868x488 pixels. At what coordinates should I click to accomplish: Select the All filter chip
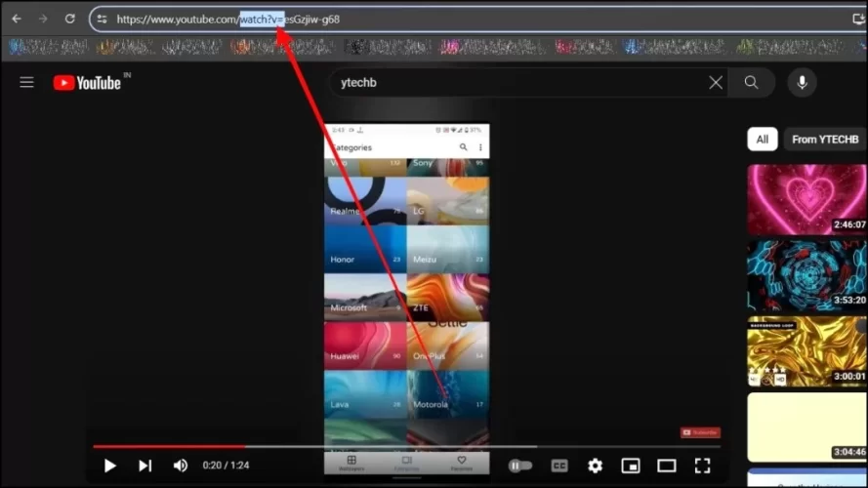(x=763, y=140)
